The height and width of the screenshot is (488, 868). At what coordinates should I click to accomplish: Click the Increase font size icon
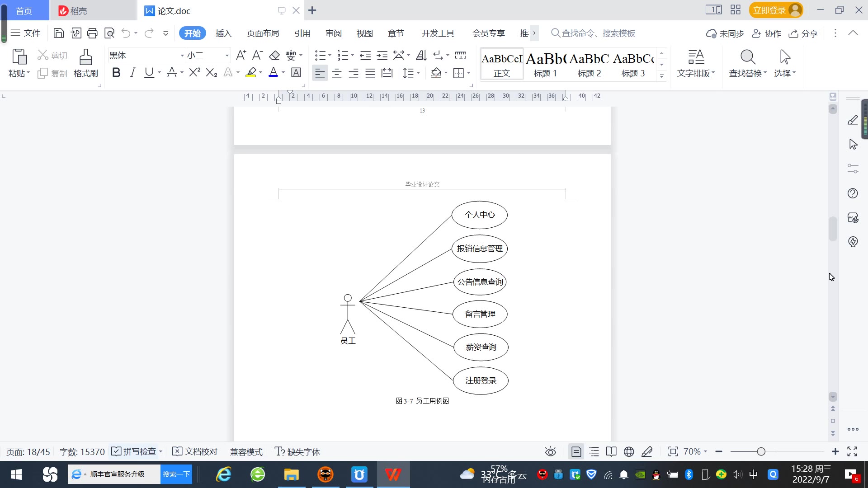pyautogui.click(x=241, y=55)
